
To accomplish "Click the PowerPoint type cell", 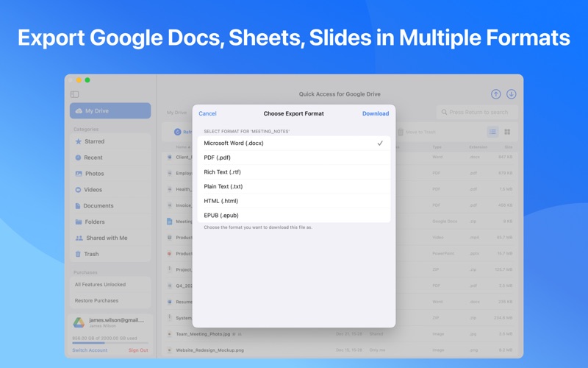I will tap(443, 253).
